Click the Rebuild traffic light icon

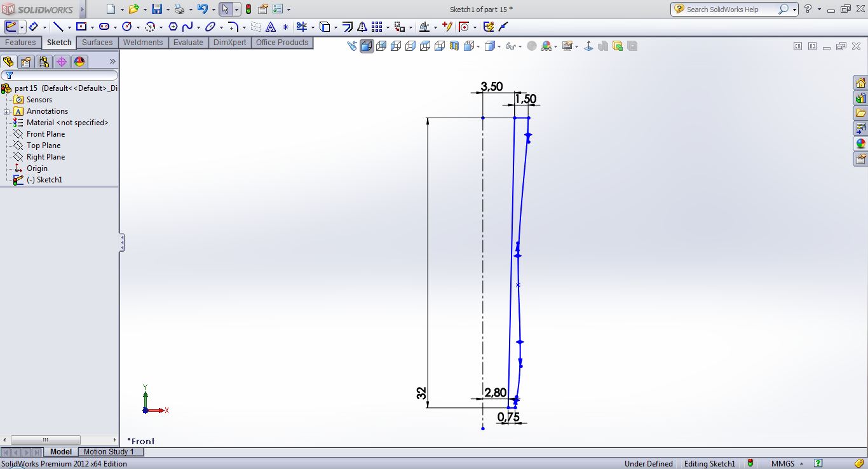pyautogui.click(x=248, y=10)
